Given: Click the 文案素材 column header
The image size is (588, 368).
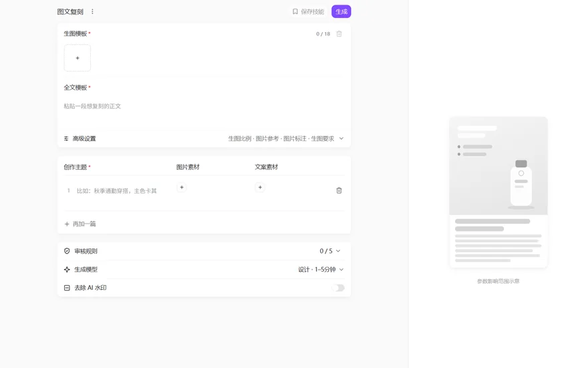Looking at the screenshot, I should coord(266,167).
